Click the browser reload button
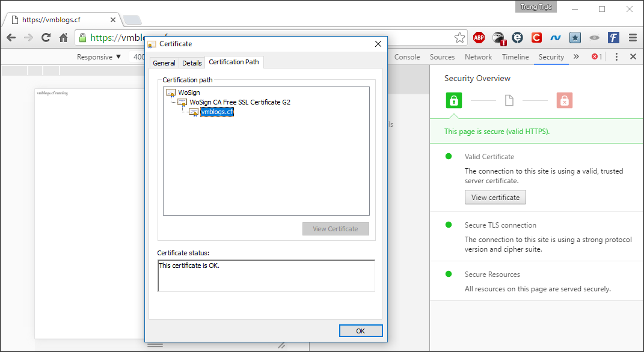 click(46, 38)
